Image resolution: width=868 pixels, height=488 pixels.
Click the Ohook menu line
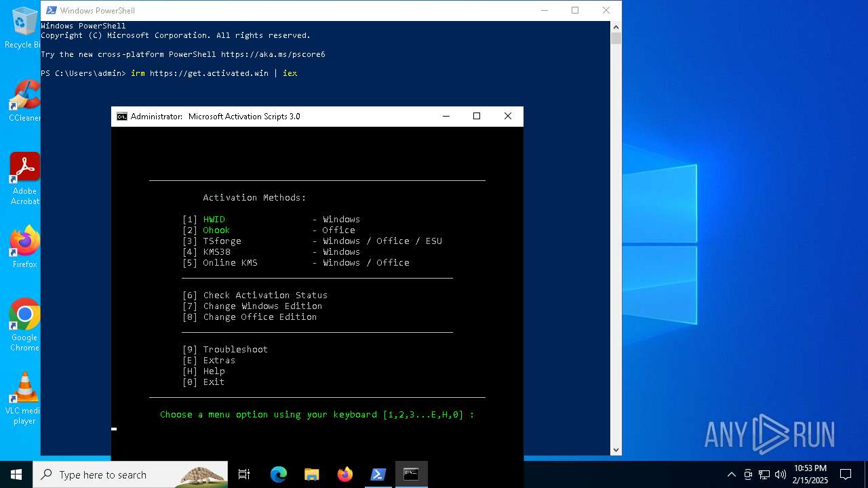pos(269,230)
